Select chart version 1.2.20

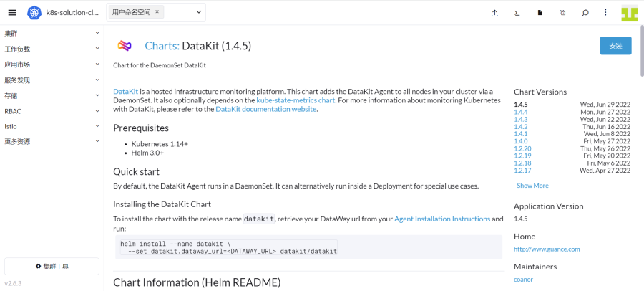click(522, 148)
